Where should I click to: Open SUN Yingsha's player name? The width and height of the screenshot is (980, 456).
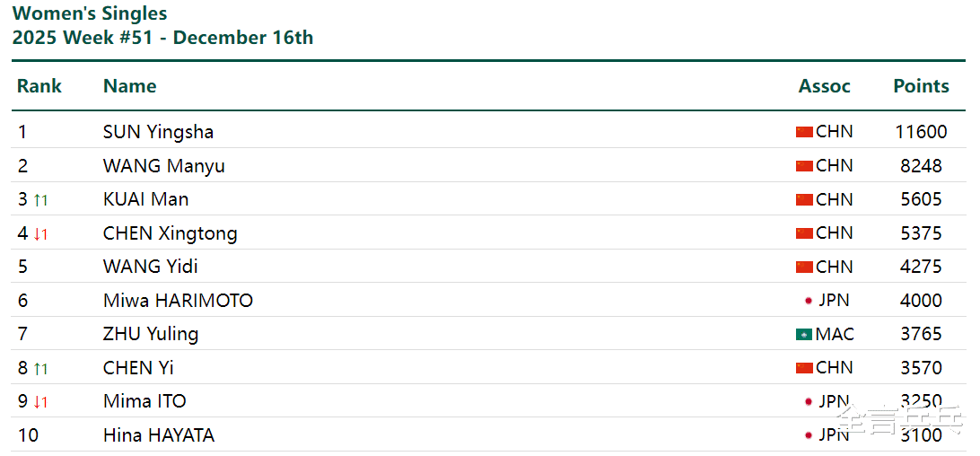click(158, 132)
